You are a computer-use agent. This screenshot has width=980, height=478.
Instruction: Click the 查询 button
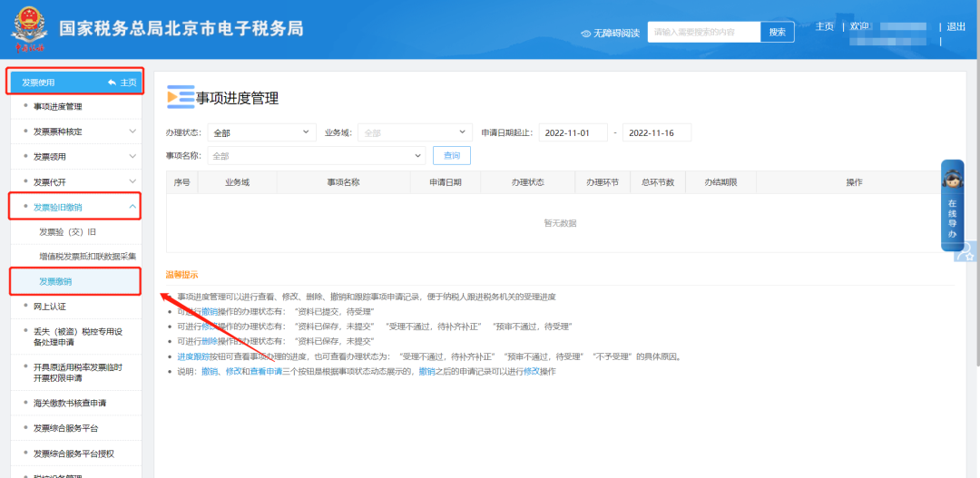452,156
